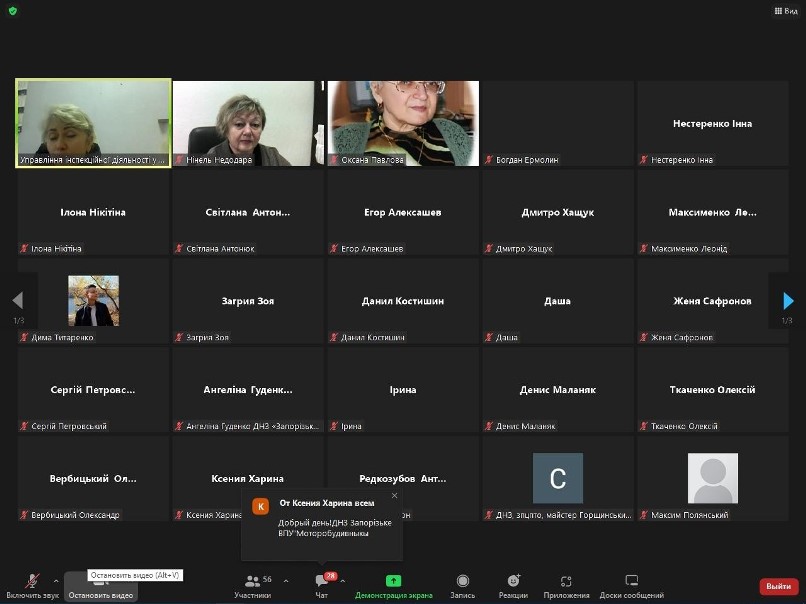The height and width of the screenshot is (604, 806).
Task: Select Максим Полянський default avatar
Action: click(713, 478)
